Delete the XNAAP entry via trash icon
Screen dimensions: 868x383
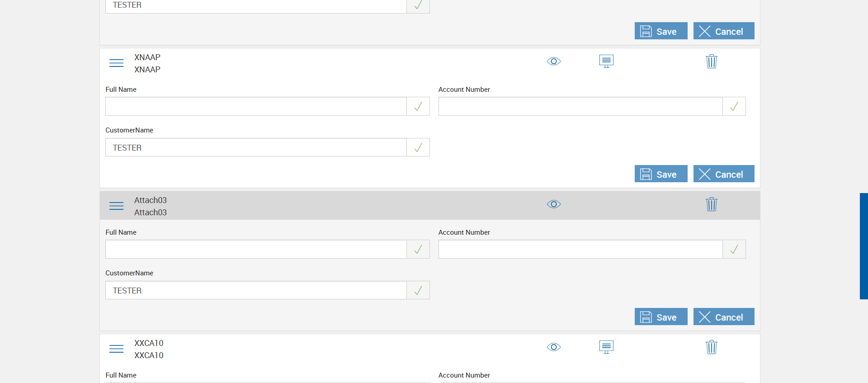tap(711, 61)
